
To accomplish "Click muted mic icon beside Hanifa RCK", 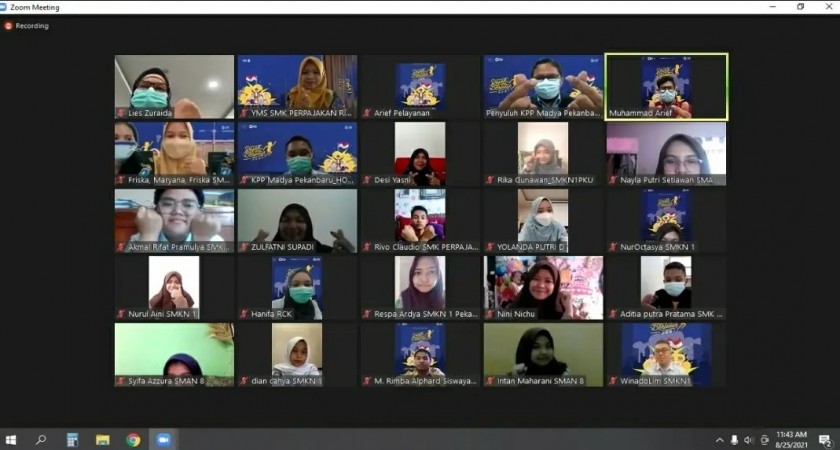I will click(244, 314).
